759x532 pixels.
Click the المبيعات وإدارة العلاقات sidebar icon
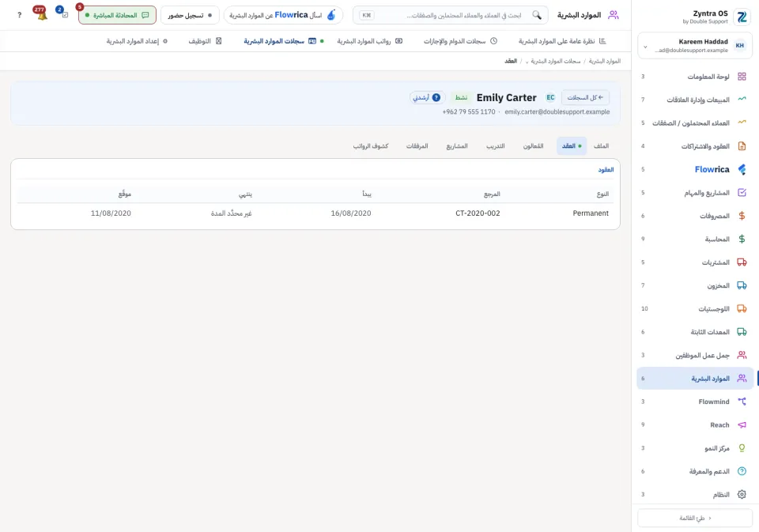click(x=742, y=100)
